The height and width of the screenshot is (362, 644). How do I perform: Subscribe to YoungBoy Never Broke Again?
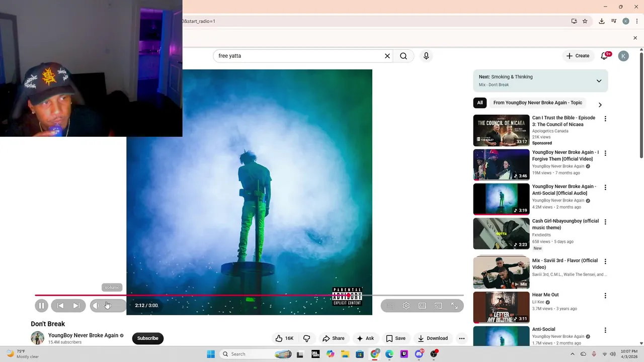point(148,338)
